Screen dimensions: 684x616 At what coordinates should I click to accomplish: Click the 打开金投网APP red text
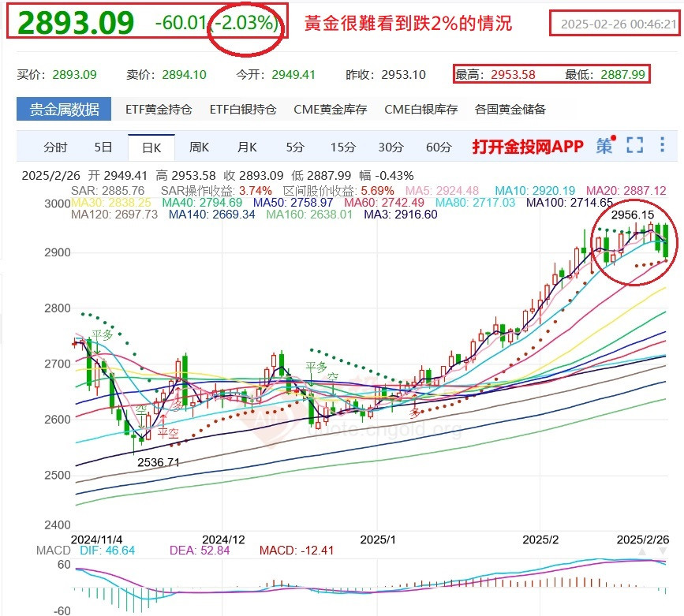[x=525, y=147]
